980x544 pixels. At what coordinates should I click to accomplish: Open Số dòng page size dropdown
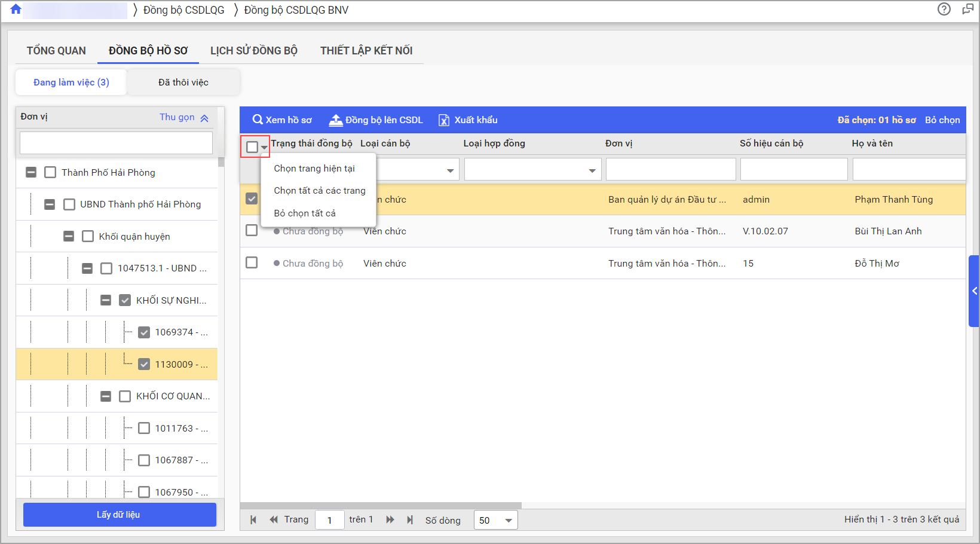pyautogui.click(x=509, y=520)
